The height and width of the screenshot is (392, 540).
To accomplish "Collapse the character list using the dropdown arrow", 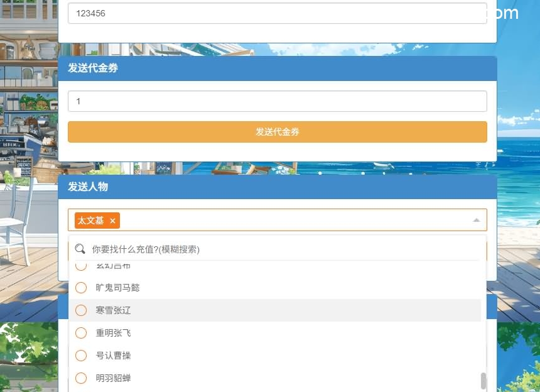I will click(x=476, y=220).
